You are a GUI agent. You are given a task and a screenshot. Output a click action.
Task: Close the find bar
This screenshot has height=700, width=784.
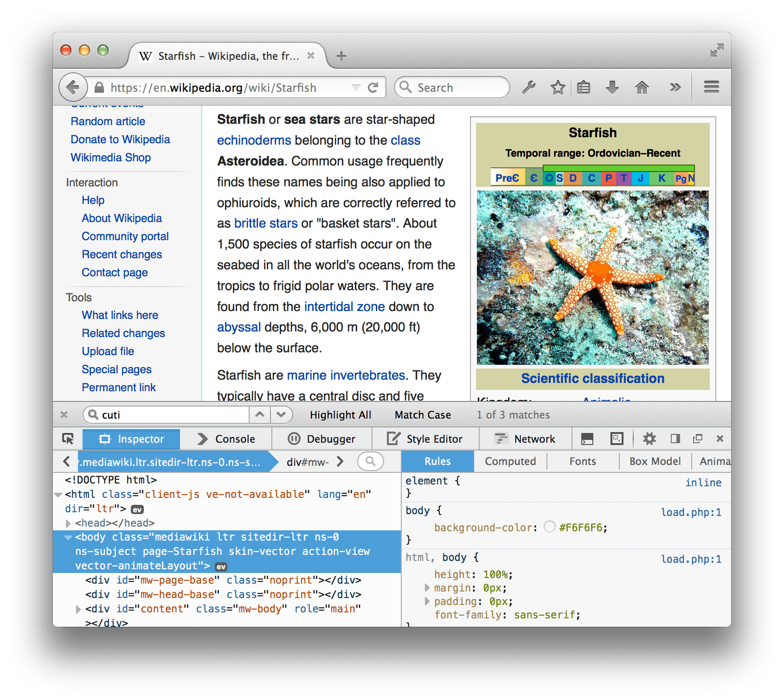point(64,415)
